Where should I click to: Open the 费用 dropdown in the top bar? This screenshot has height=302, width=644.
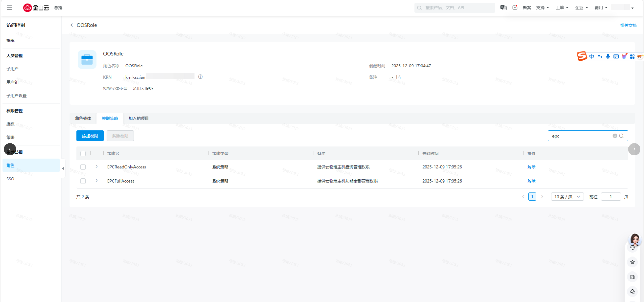601,8
